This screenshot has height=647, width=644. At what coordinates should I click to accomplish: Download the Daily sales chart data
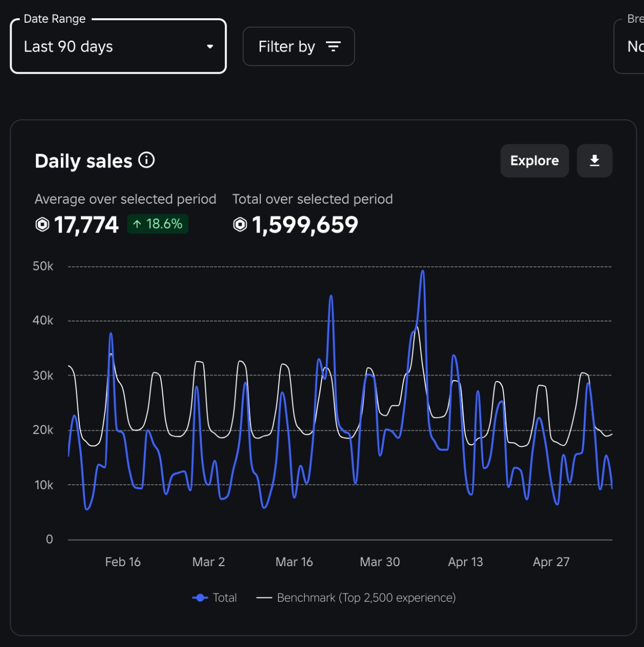pyautogui.click(x=594, y=161)
